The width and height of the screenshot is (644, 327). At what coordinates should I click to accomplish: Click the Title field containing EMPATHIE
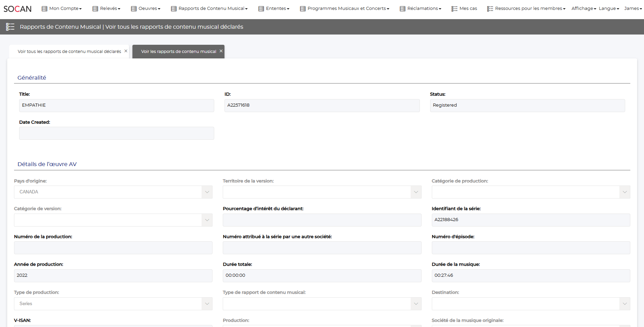click(116, 105)
